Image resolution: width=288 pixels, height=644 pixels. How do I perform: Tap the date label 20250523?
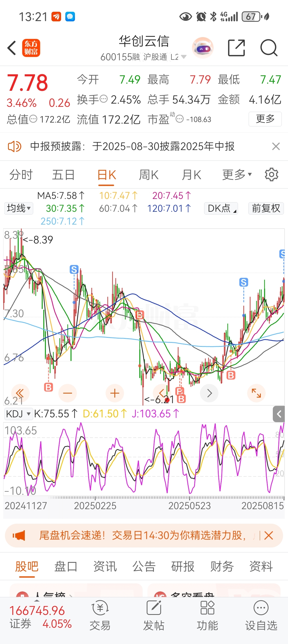coord(190,506)
